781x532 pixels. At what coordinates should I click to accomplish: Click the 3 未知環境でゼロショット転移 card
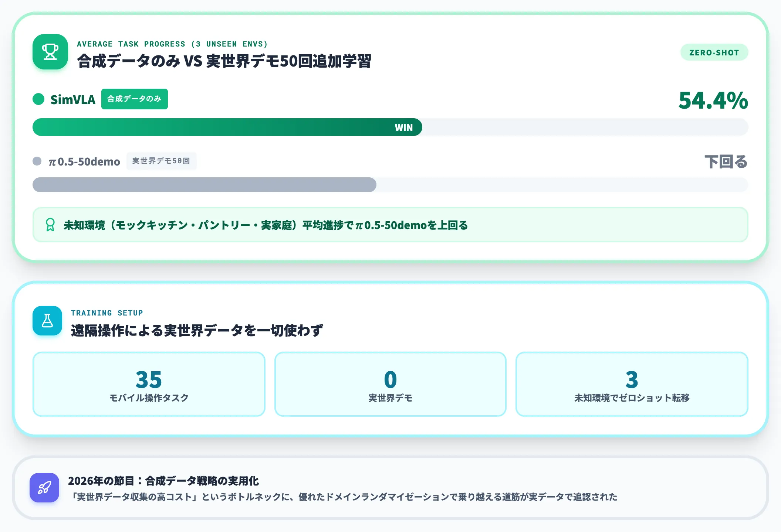(632, 384)
